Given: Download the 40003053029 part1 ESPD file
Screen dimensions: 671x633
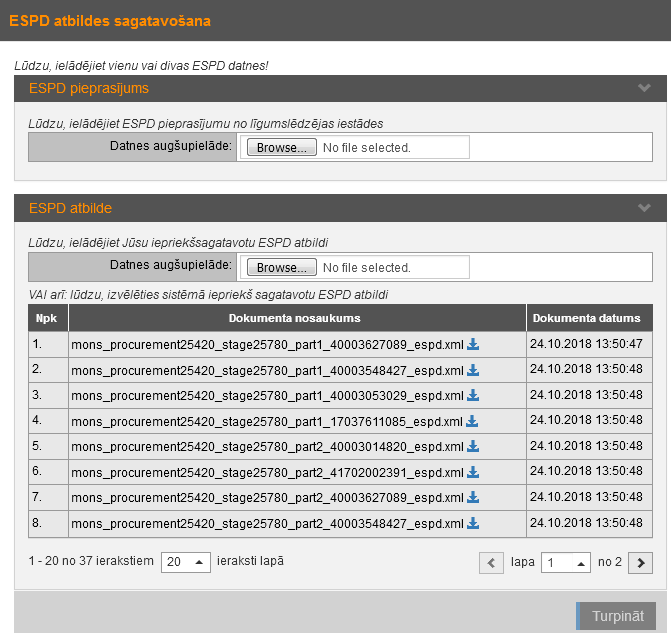Looking at the screenshot, I should pyautogui.click(x=473, y=396).
